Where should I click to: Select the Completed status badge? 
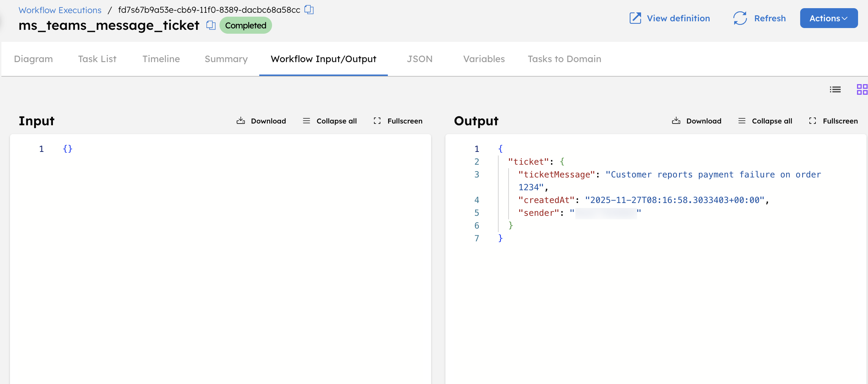tap(245, 25)
